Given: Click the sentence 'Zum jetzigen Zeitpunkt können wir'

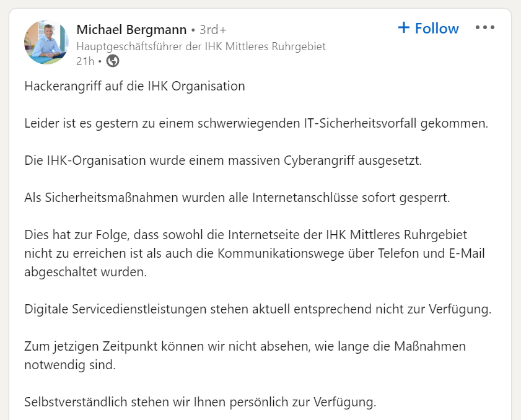Looking at the screenshot, I should click(245, 356).
